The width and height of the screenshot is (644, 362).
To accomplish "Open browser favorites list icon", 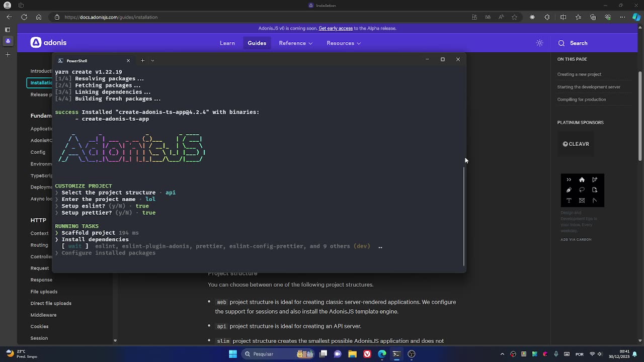I will pyautogui.click(x=579, y=17).
